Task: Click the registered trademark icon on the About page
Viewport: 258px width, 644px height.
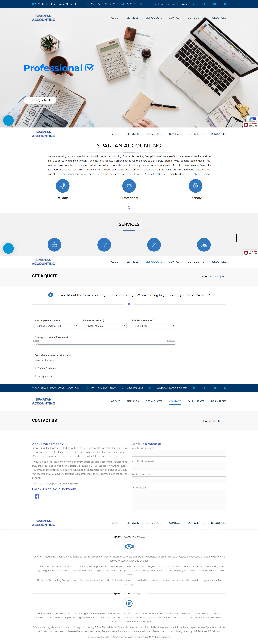Action: click(x=129, y=604)
